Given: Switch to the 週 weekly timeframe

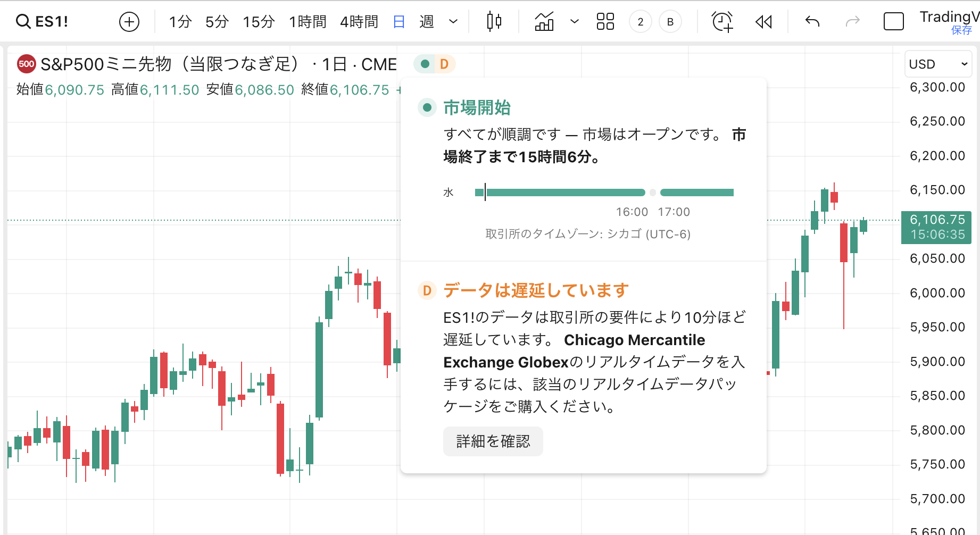Looking at the screenshot, I should [x=427, y=22].
